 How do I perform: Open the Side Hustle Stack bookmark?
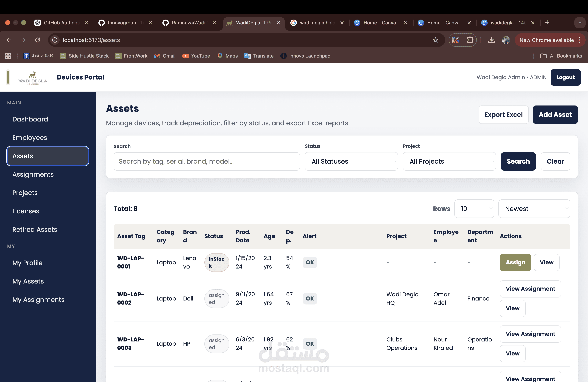coord(84,56)
